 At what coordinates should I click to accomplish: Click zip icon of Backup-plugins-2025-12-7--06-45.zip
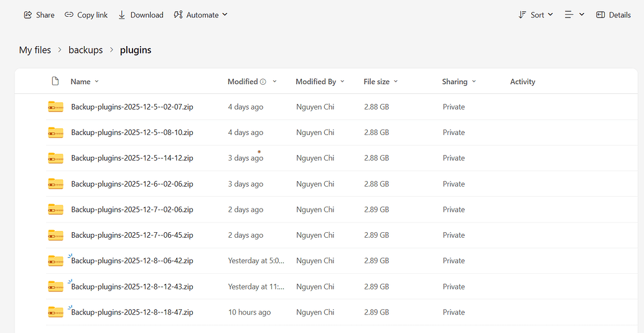55,235
